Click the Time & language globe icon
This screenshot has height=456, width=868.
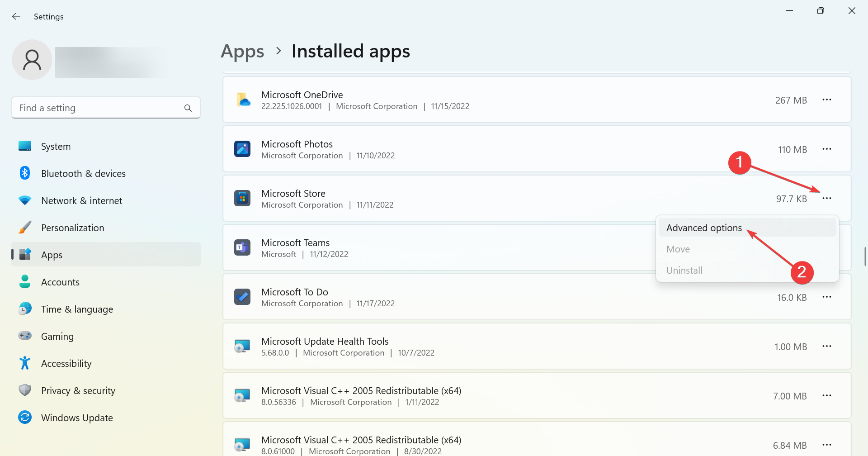25,309
